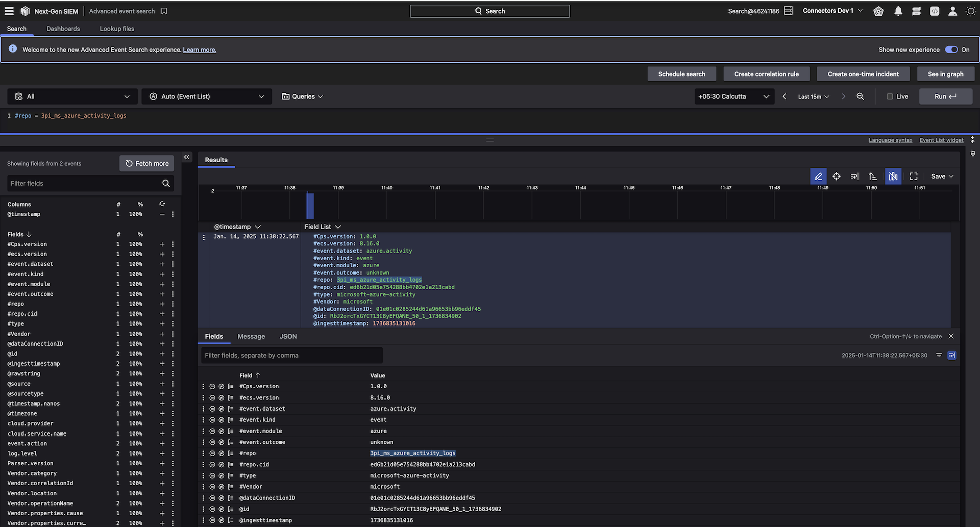Click the jump-to-latest-events icon
Screen dimensions: 980x527
(854, 176)
